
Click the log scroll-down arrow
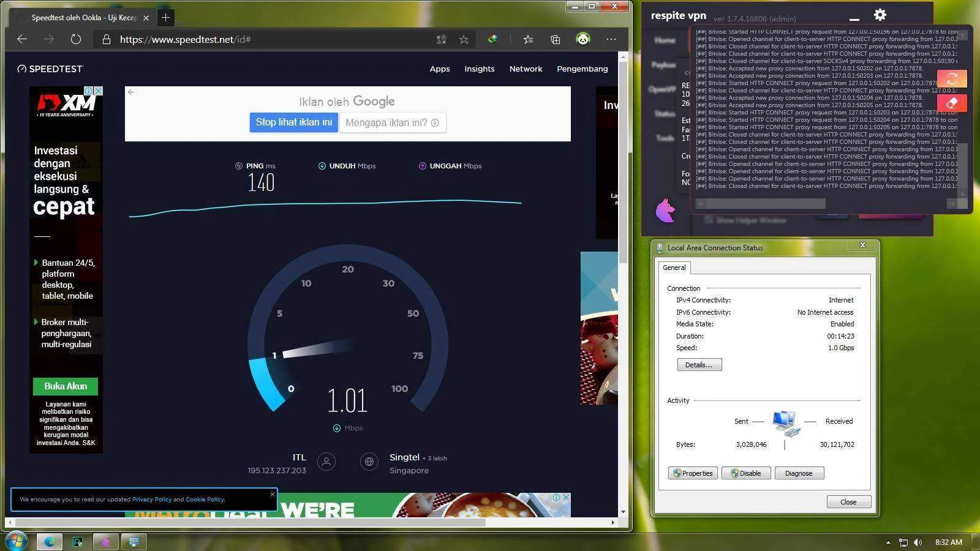tap(962, 193)
